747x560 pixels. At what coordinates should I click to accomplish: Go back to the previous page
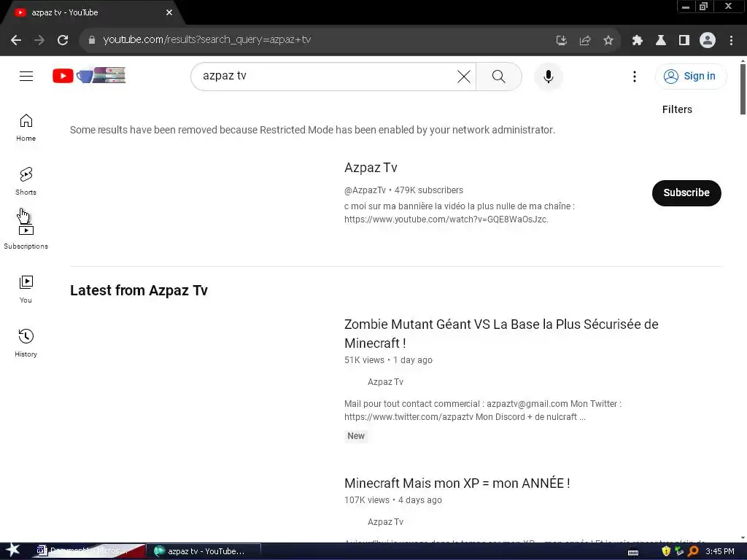coord(16,41)
